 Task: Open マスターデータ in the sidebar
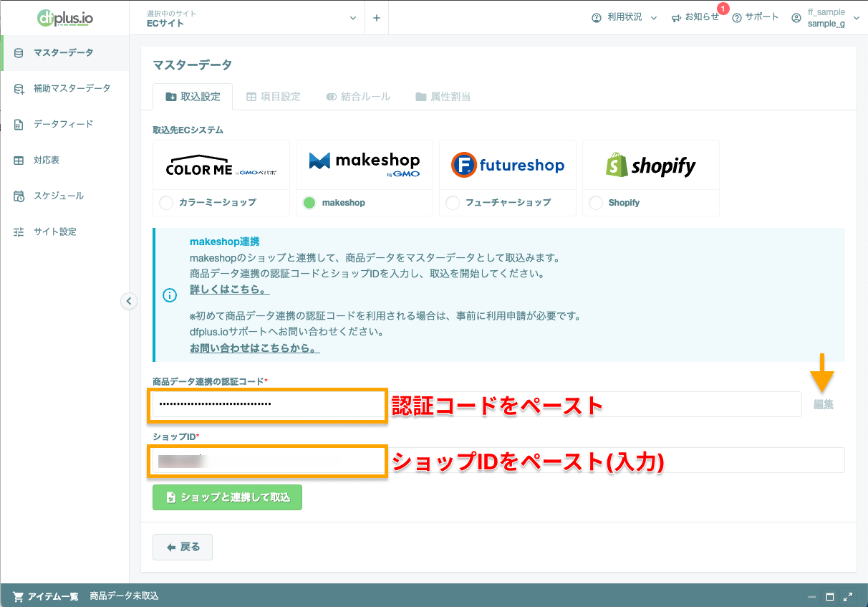64,52
